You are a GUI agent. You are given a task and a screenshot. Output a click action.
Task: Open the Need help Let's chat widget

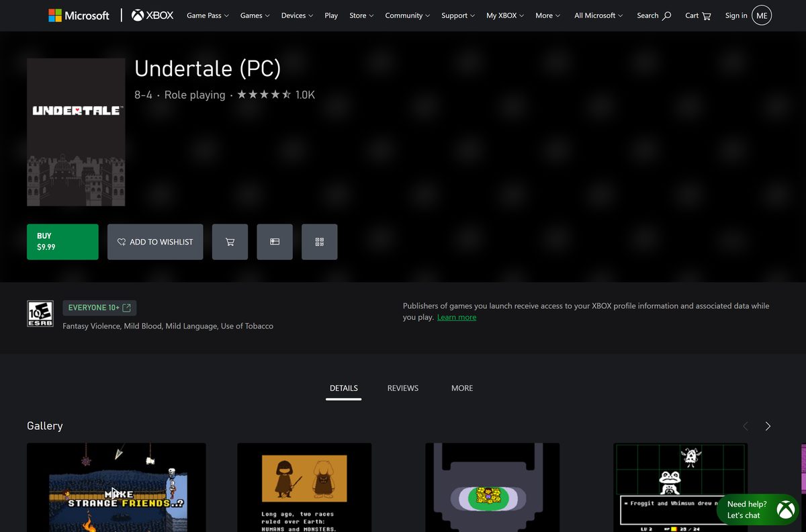tap(758, 510)
